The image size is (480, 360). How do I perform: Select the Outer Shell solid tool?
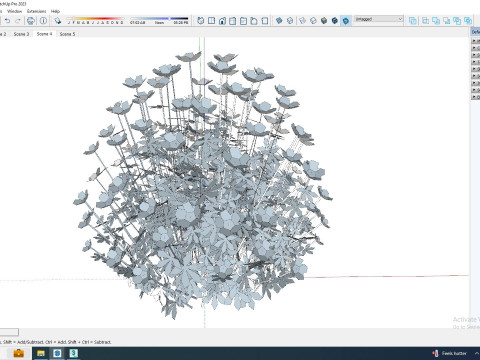tap(413, 21)
